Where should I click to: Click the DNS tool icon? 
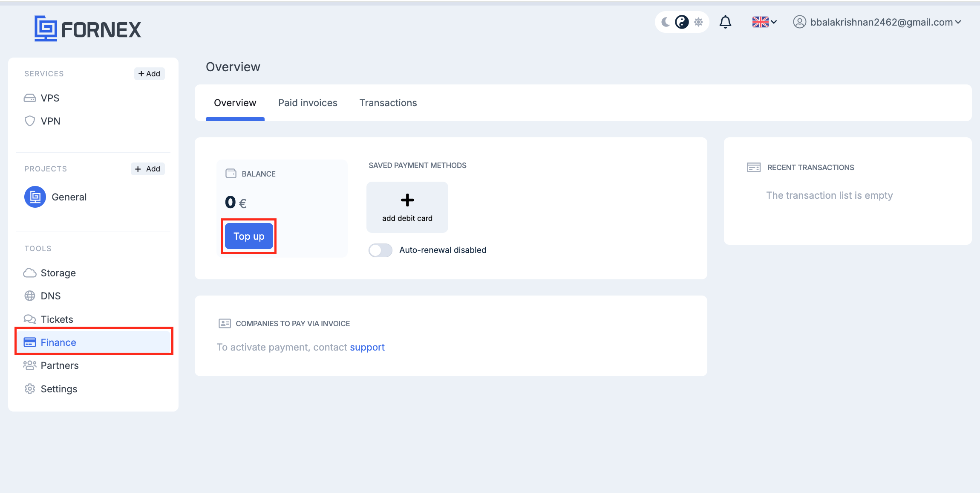pos(29,296)
